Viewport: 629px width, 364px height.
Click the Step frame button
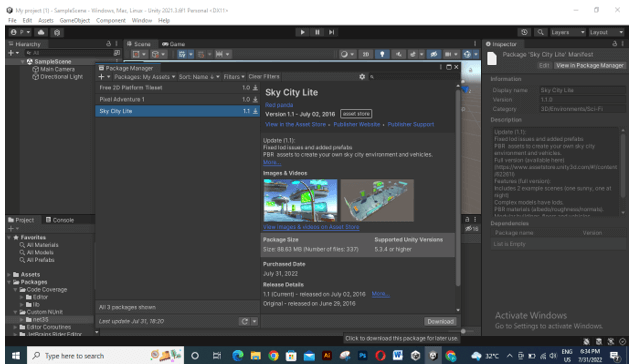(x=331, y=32)
